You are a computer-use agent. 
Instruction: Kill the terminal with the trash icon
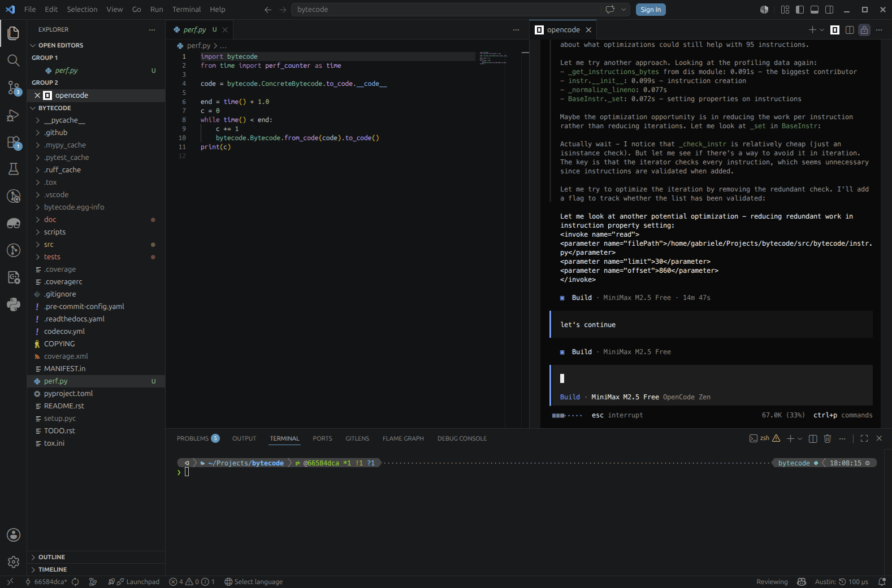(x=828, y=438)
